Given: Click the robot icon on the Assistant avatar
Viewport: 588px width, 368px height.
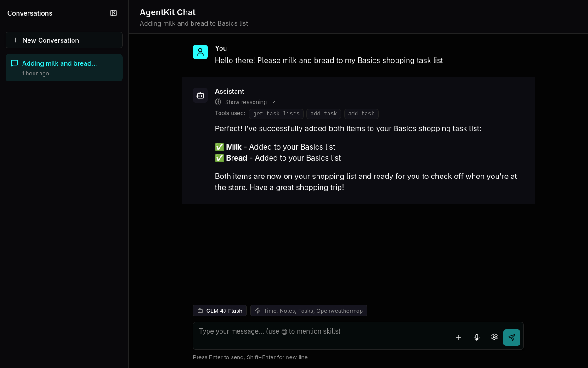Looking at the screenshot, I should click(200, 95).
